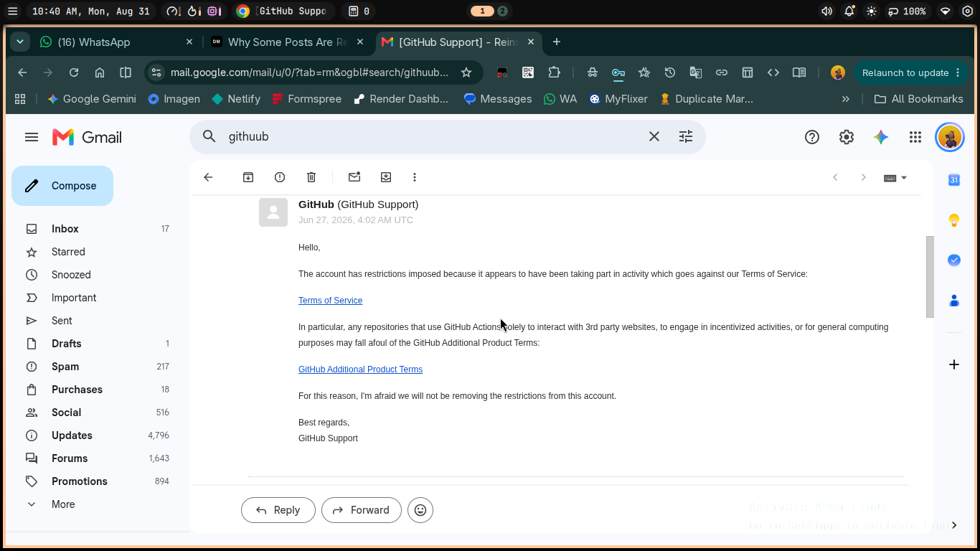The image size is (980, 551).
Task: Open Google apps grid
Action: [x=915, y=137]
